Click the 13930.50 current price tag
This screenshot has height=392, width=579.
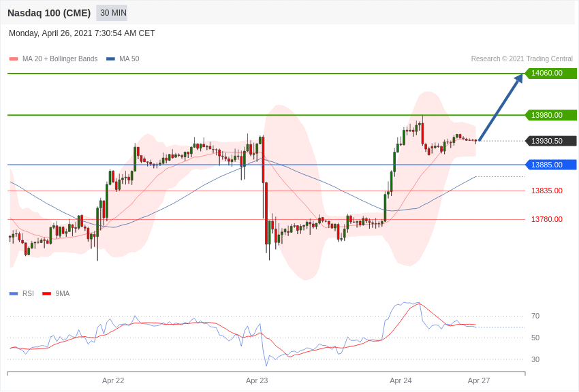coord(551,141)
